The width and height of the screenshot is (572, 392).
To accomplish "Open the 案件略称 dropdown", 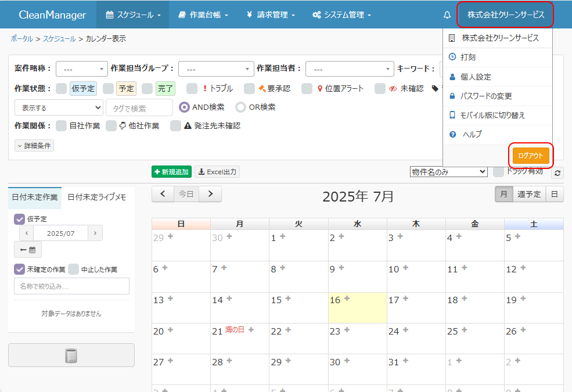I will [x=82, y=69].
